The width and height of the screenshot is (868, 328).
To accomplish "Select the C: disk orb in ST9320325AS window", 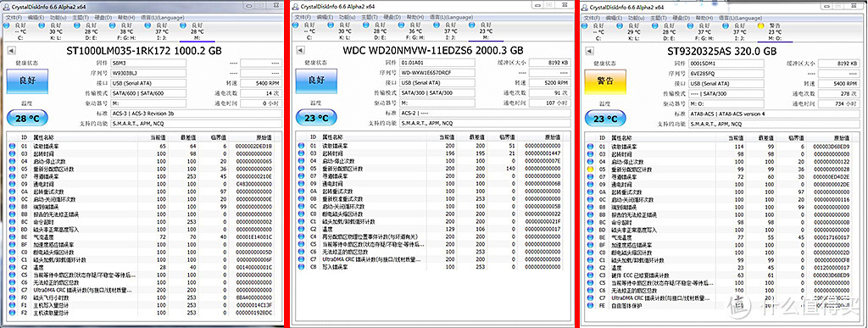I will (x=584, y=25).
